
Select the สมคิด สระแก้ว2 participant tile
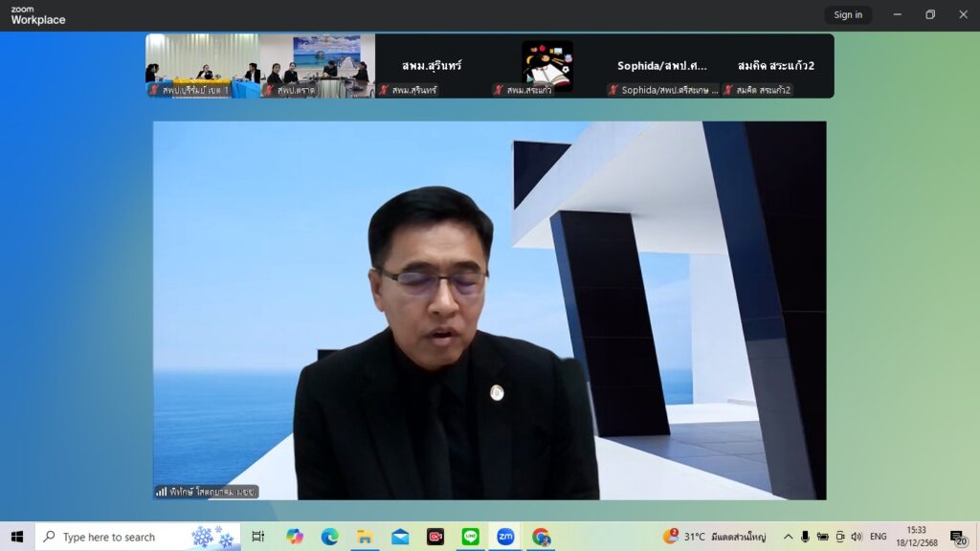pos(776,66)
